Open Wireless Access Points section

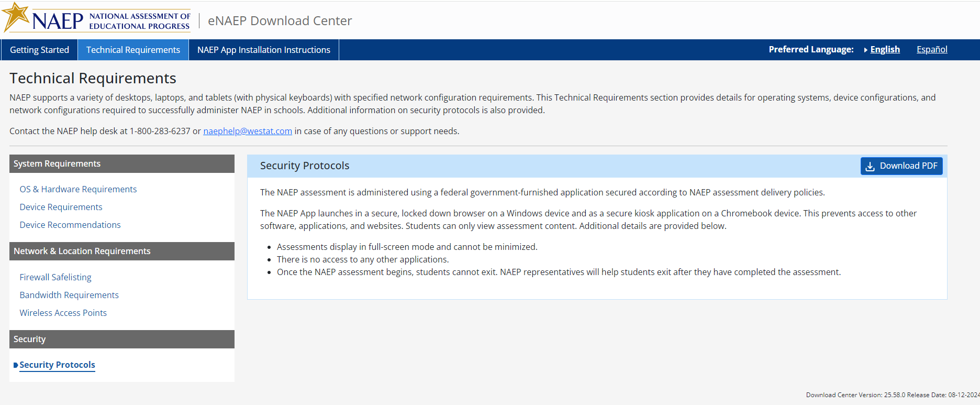(63, 313)
